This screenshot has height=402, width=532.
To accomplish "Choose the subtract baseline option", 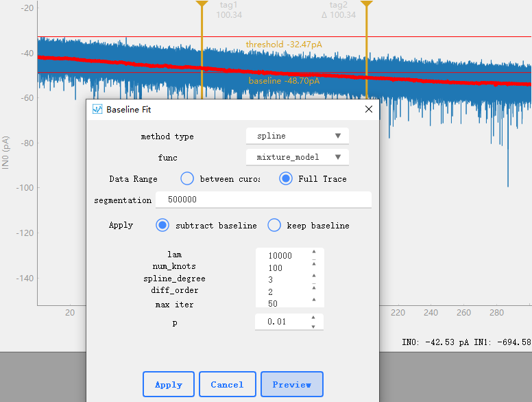I will (x=162, y=225).
